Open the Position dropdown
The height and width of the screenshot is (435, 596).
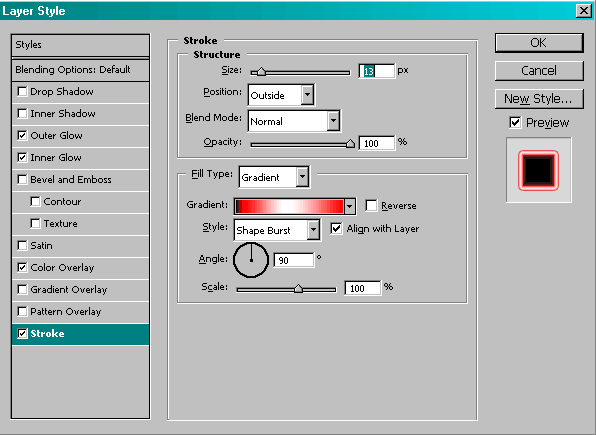click(281, 95)
